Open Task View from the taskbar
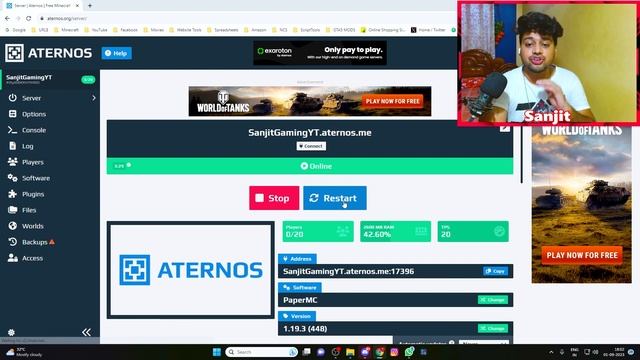 point(307,352)
